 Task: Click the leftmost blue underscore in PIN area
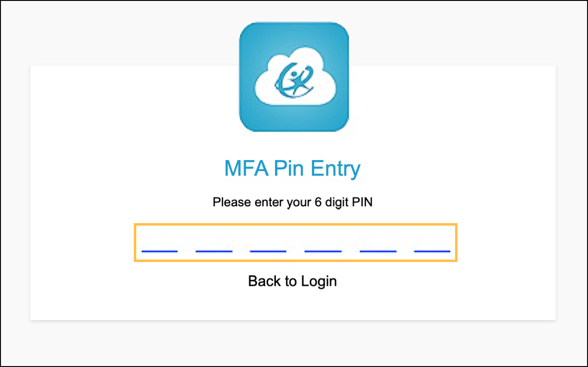click(160, 251)
